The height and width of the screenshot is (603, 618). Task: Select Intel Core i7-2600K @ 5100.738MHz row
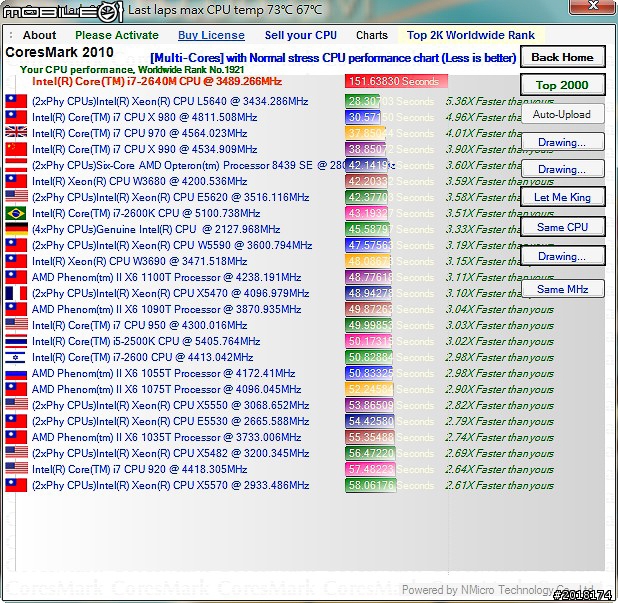point(146,213)
